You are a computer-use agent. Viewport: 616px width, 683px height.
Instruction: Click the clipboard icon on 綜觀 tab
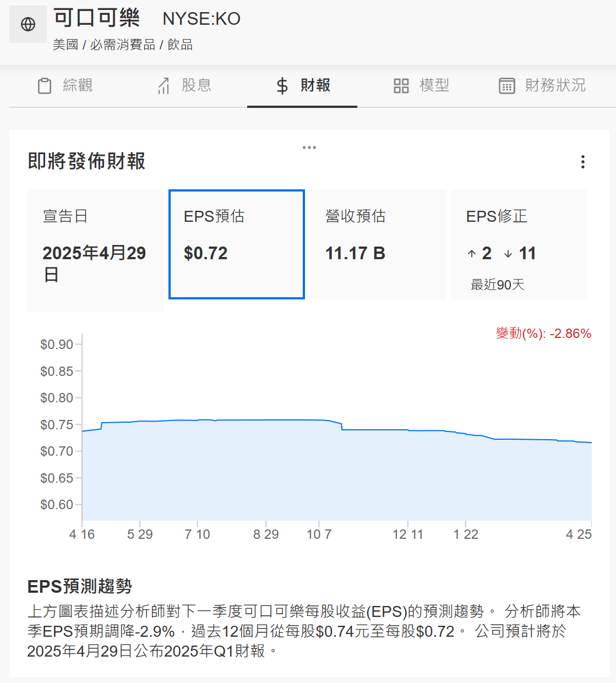[x=45, y=86]
